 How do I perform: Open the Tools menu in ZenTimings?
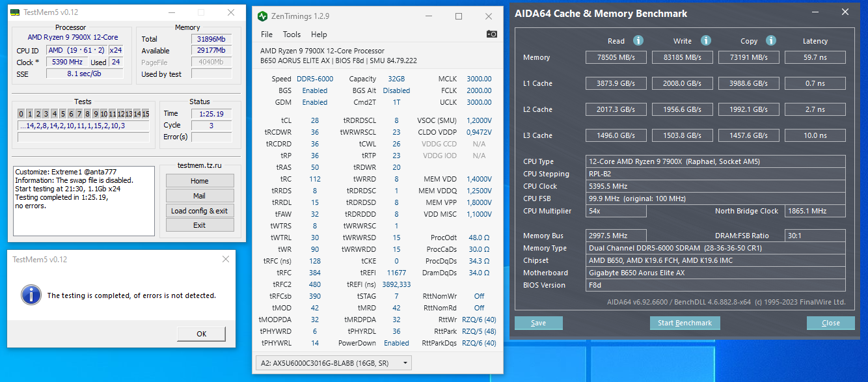(292, 34)
